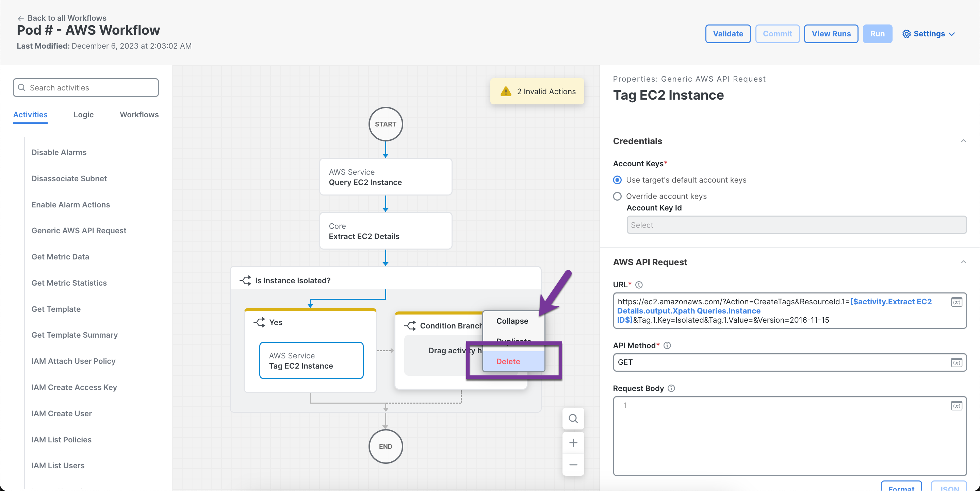Screen dimensions: 980x491
Task: Click the Commit button
Action: coord(777,34)
